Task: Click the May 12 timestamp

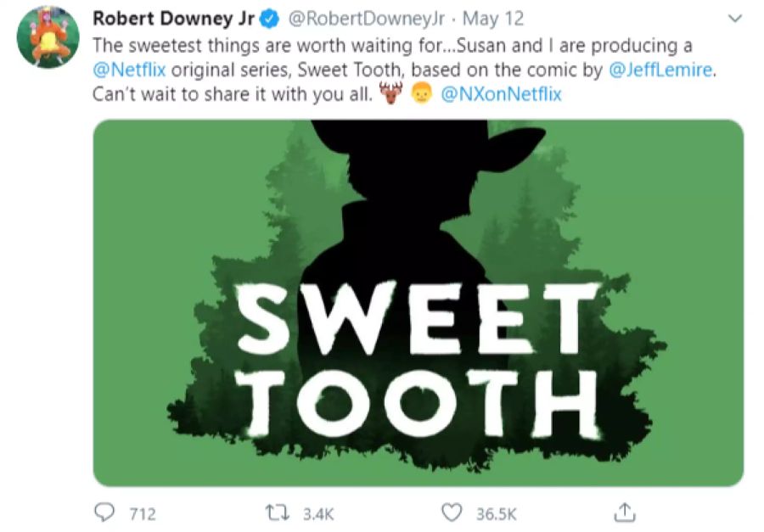Action: [495, 18]
